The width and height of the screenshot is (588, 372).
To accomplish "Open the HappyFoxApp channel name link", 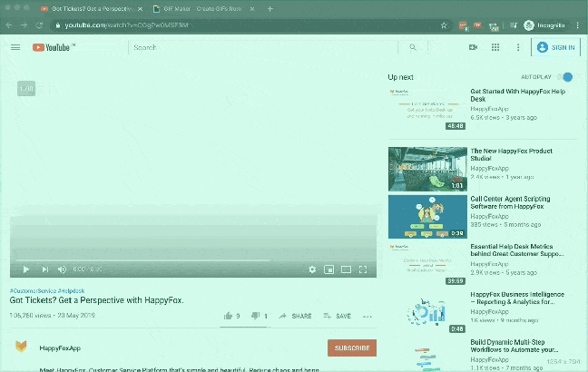I will (x=60, y=348).
